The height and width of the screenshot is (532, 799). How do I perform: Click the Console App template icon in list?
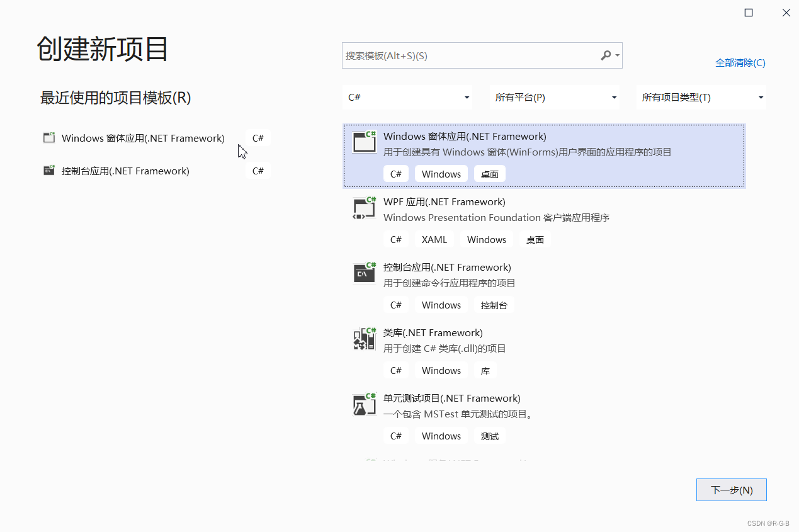(364, 273)
